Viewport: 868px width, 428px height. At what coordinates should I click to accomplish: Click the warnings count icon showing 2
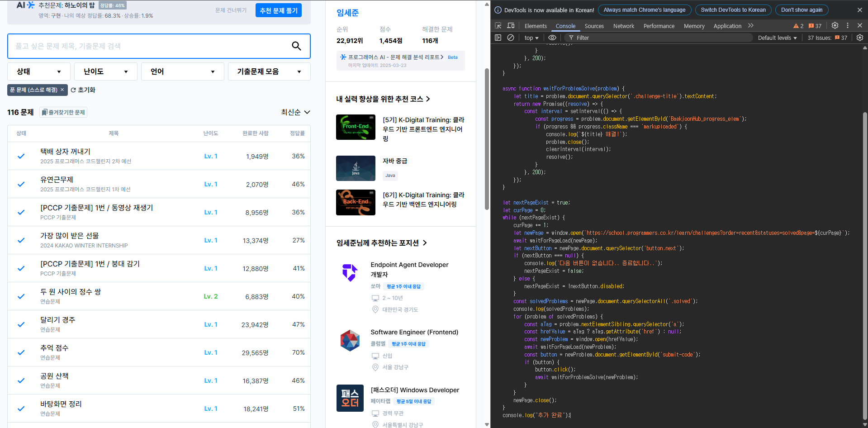(x=798, y=26)
